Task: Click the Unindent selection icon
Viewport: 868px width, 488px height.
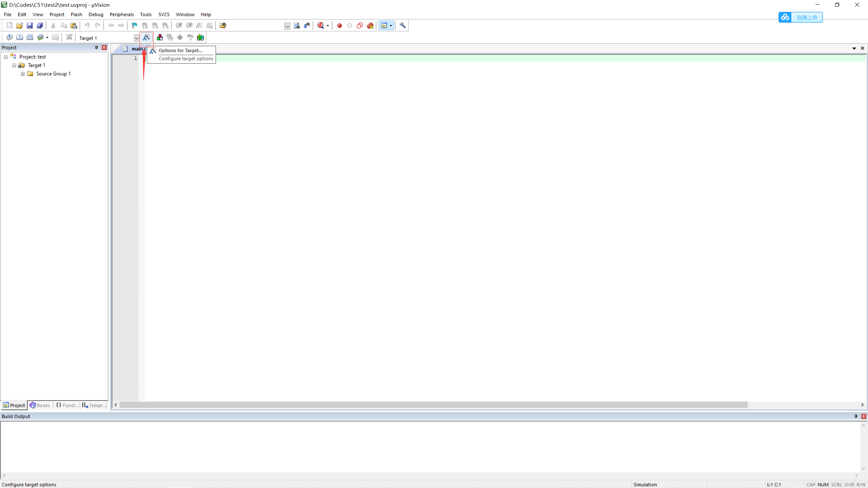Action: point(189,25)
